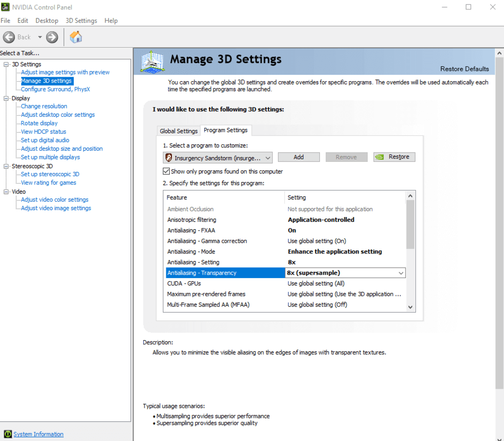The image size is (504, 441).
Task: Click the Setting column header
Action: click(x=345, y=197)
